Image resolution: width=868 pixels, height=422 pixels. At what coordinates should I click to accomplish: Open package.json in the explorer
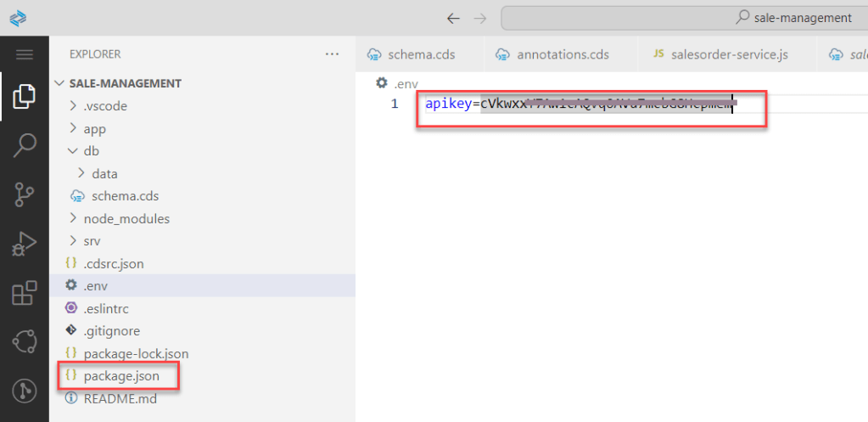[120, 375]
